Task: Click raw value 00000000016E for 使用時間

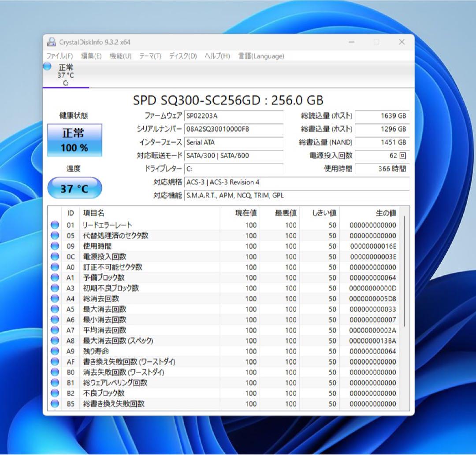Action: (x=373, y=246)
